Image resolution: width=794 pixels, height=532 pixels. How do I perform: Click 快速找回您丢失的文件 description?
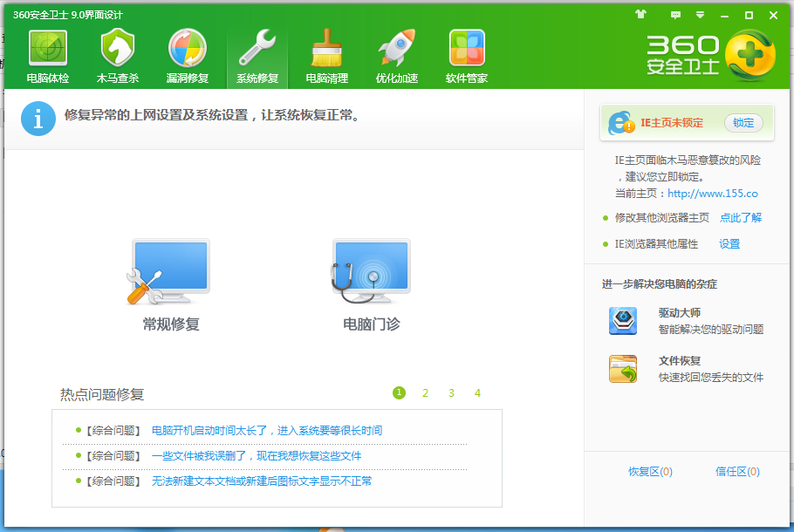pyautogui.click(x=711, y=377)
